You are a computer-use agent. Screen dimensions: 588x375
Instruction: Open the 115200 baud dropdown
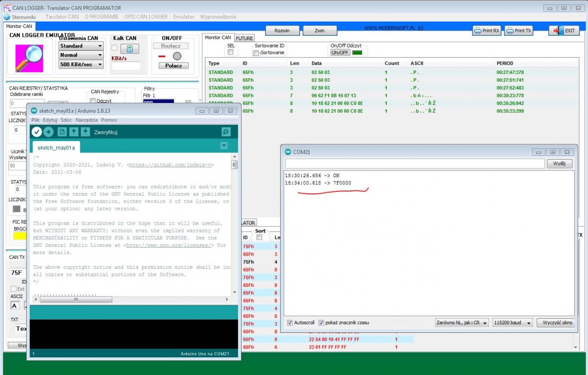pos(513,323)
